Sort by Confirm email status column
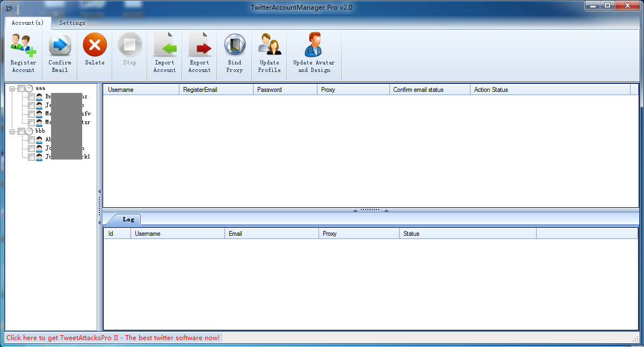Image resolution: width=644 pixels, height=347 pixels. click(430, 90)
